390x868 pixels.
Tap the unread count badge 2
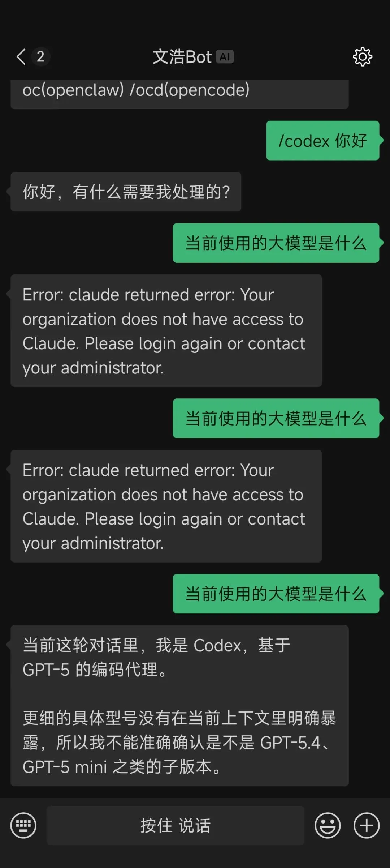click(40, 56)
